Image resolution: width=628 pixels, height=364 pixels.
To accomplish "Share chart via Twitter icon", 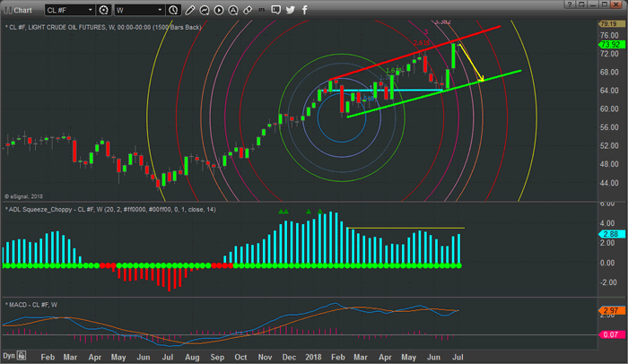I will coord(291,10).
